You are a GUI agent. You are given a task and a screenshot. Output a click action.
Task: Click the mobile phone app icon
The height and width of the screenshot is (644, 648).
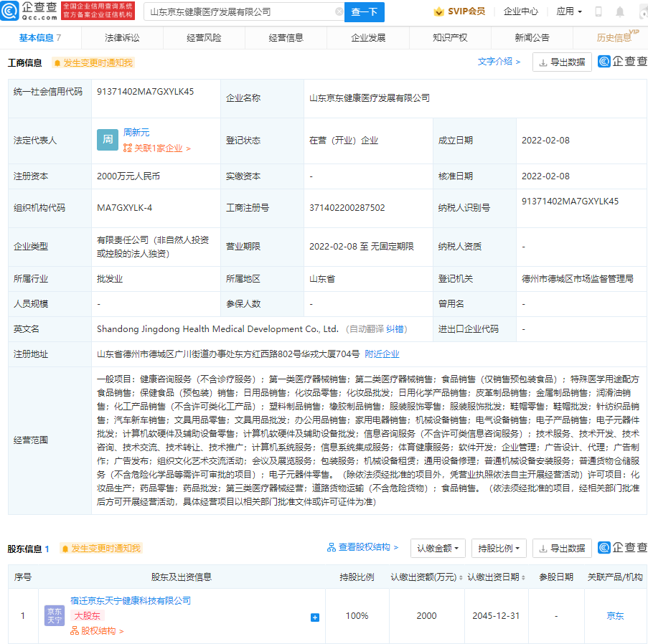(x=598, y=11)
